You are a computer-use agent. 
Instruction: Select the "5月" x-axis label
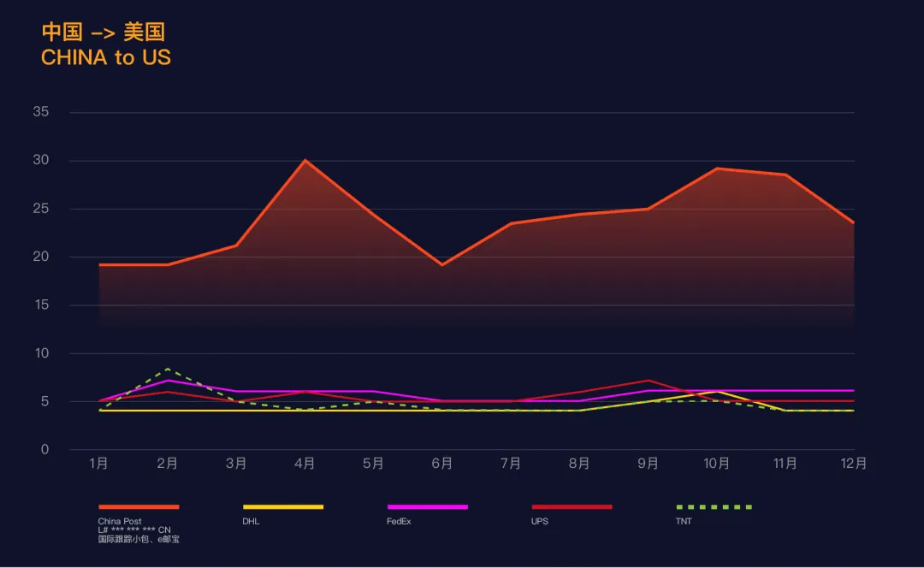[374, 464]
